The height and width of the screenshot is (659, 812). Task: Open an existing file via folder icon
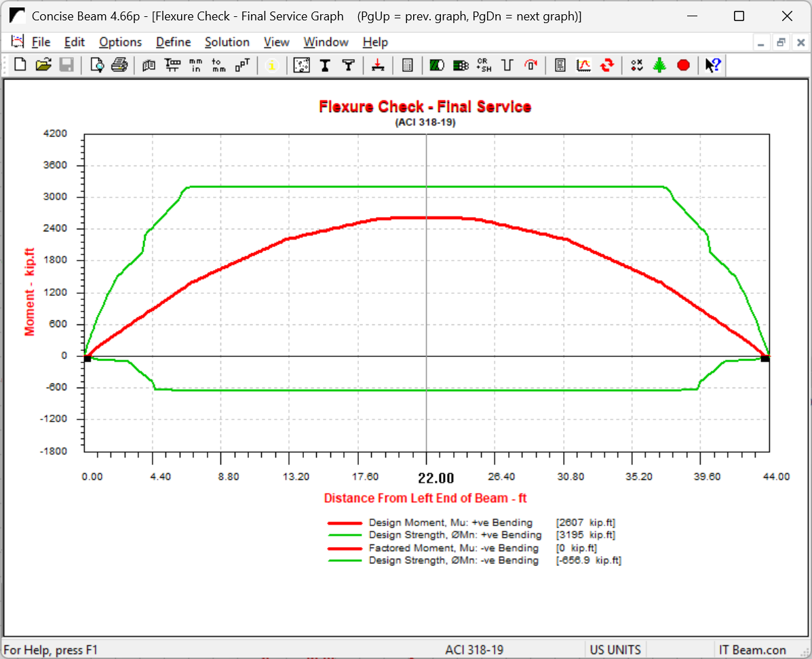[43, 65]
